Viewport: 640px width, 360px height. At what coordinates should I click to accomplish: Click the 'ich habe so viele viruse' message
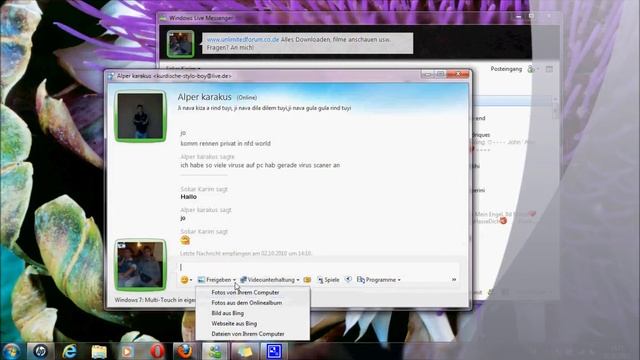click(260, 165)
